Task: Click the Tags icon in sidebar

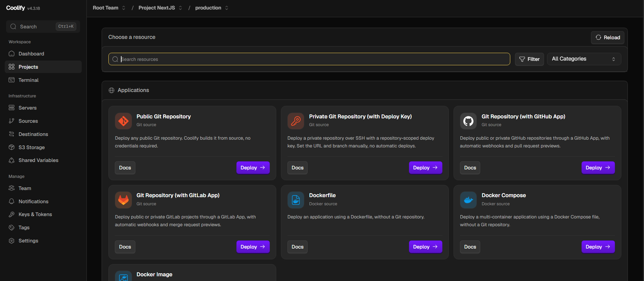Action: pyautogui.click(x=11, y=228)
